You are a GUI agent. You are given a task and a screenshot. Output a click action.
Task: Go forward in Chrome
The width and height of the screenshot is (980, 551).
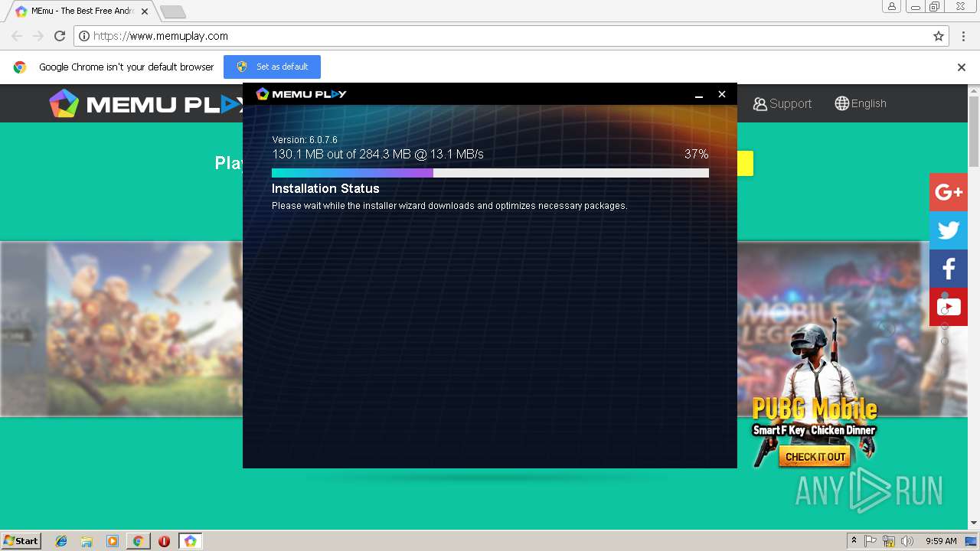[x=38, y=36]
